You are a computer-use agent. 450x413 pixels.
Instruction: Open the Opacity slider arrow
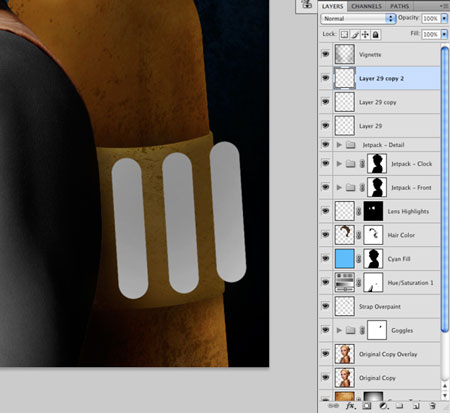tap(444, 18)
